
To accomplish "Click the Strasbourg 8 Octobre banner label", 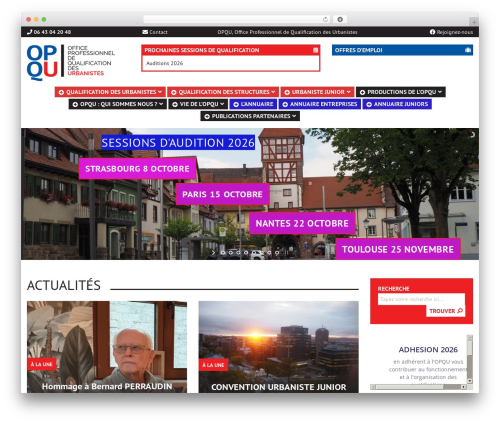I will tap(137, 169).
